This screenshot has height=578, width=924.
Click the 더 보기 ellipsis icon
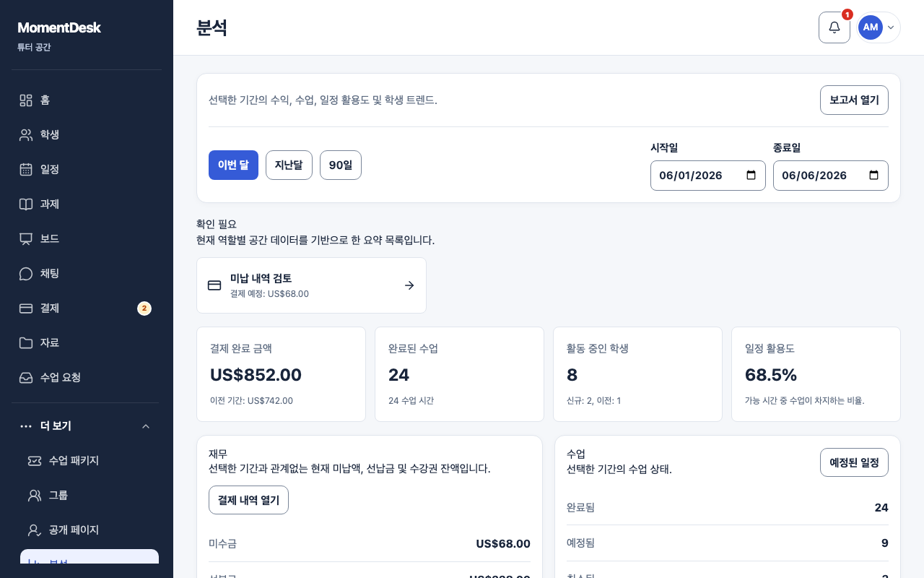pos(26,426)
